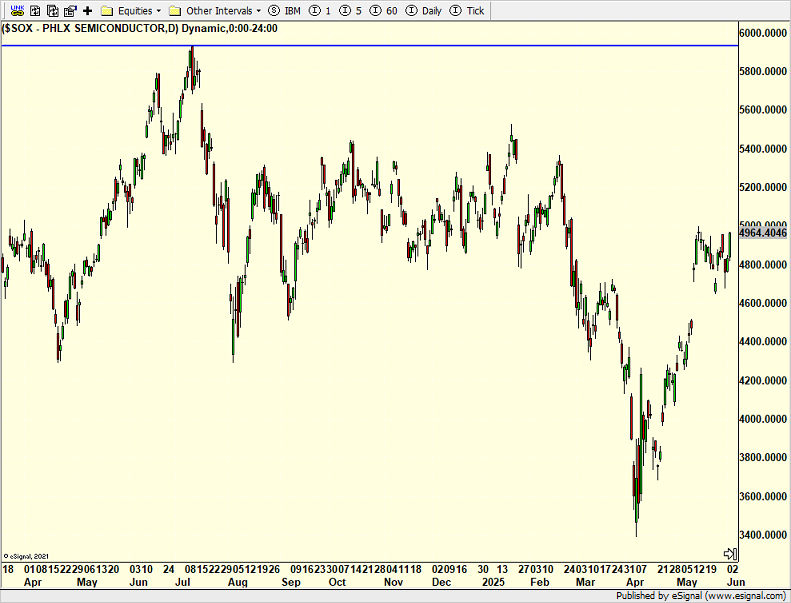The height and width of the screenshot is (603, 791).
Task: Click the black plus crosshair icon
Action: [x=87, y=10]
